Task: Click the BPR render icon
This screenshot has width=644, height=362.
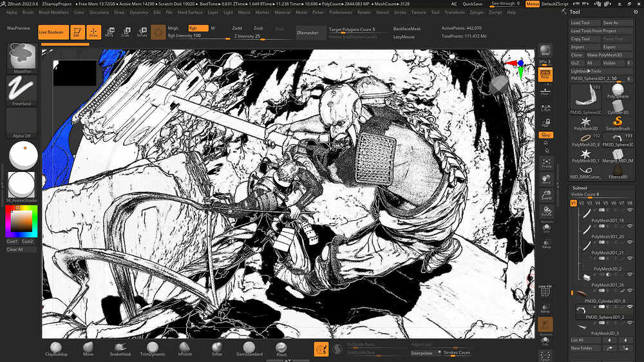Action: tap(545, 50)
